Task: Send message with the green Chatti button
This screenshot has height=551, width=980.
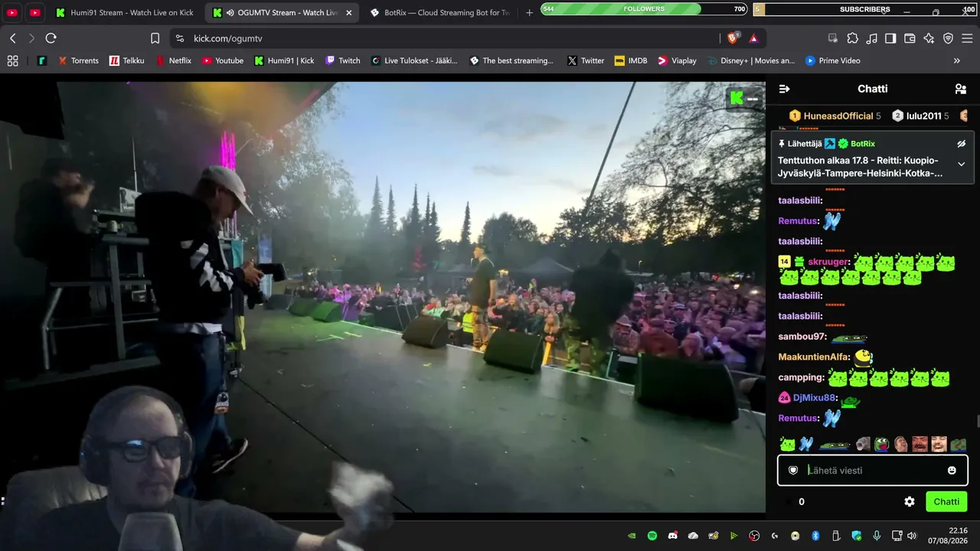Action: 946,502
